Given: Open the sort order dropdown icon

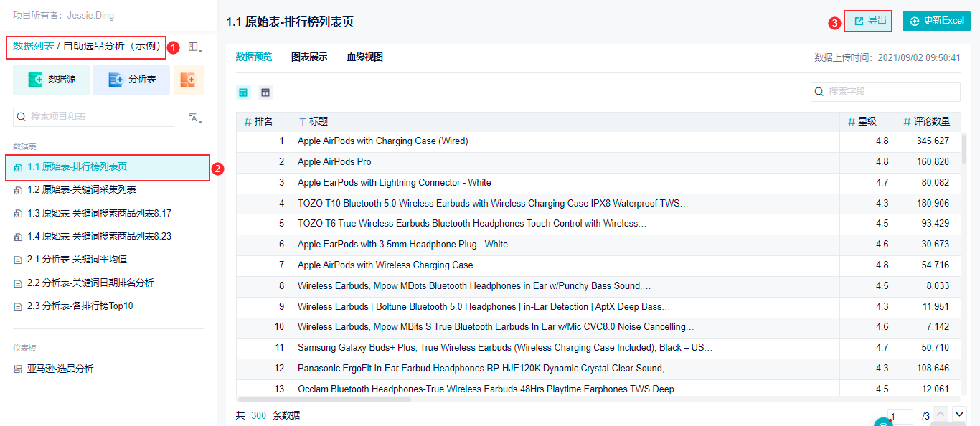Looking at the screenshot, I should [194, 118].
